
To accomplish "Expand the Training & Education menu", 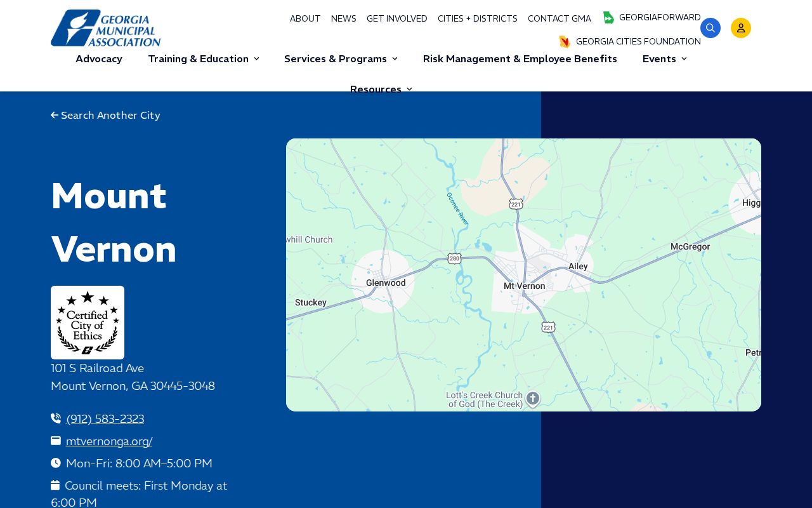I will pyautogui.click(x=204, y=59).
